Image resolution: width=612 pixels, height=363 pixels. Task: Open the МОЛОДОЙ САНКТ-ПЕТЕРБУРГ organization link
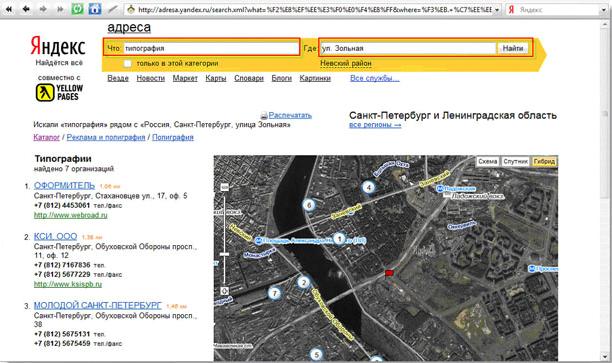[98, 305]
